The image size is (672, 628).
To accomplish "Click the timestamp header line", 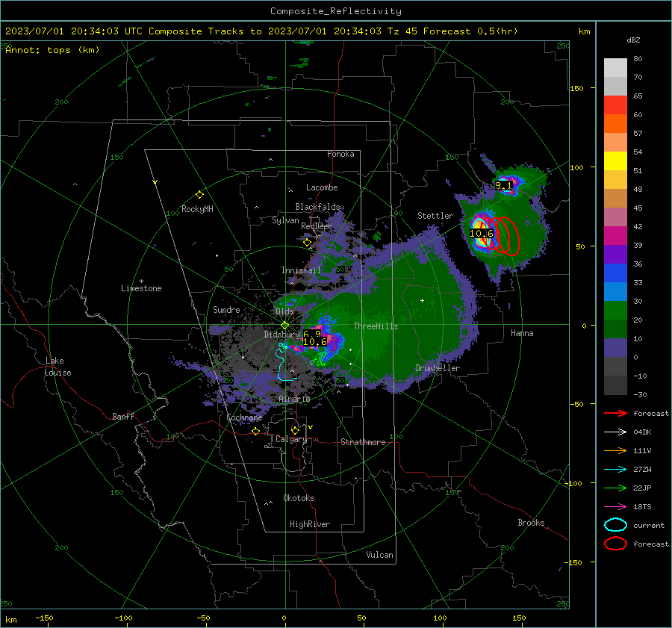I will [261, 31].
